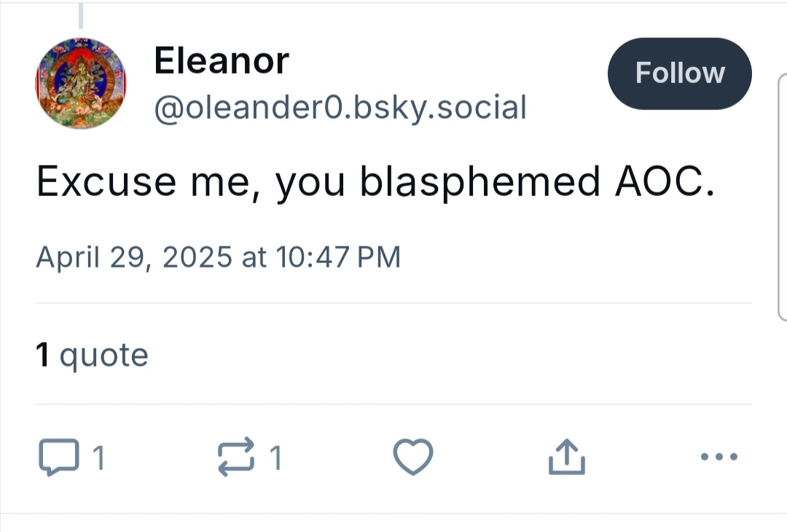Click the repost arrows icon
The height and width of the screenshot is (532, 787).
[x=236, y=458]
